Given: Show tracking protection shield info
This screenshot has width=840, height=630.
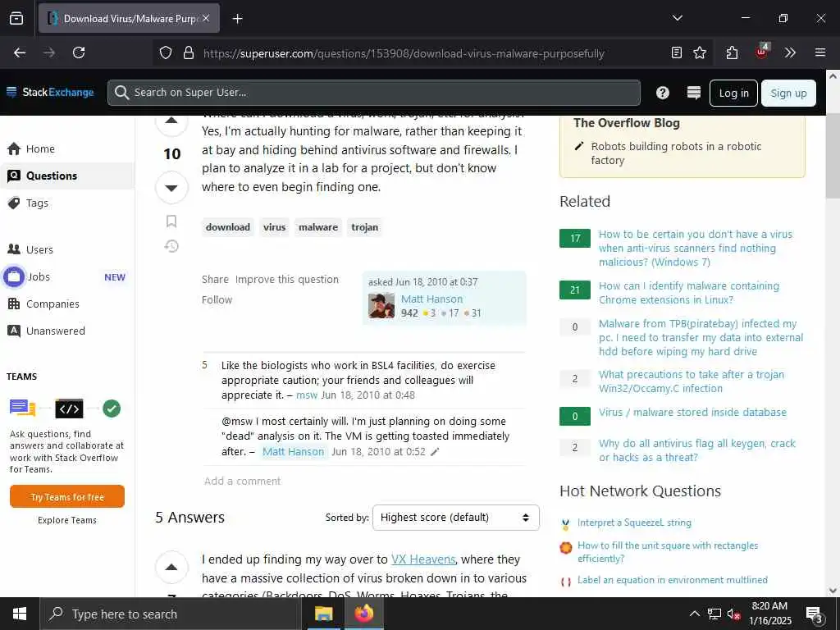Looking at the screenshot, I should coord(166,53).
